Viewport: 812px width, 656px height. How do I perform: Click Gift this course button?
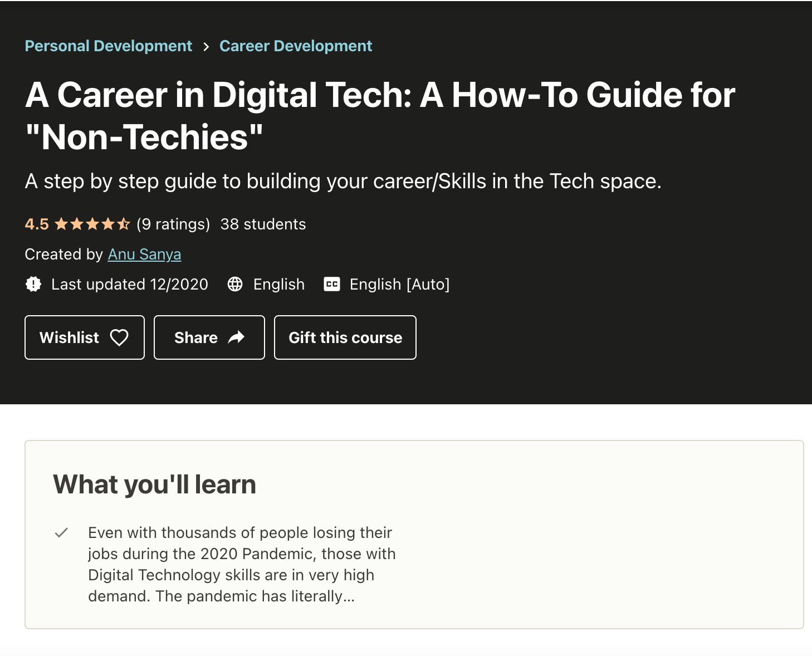pyautogui.click(x=345, y=337)
